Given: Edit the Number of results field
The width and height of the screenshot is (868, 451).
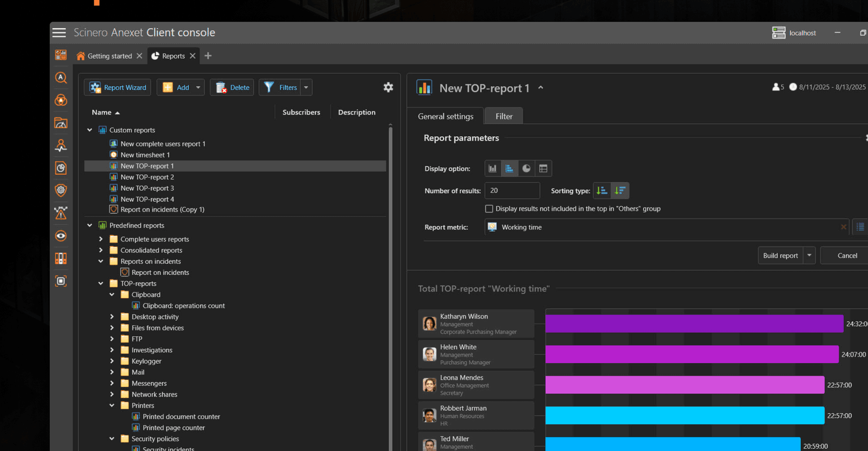Looking at the screenshot, I should tap(512, 190).
